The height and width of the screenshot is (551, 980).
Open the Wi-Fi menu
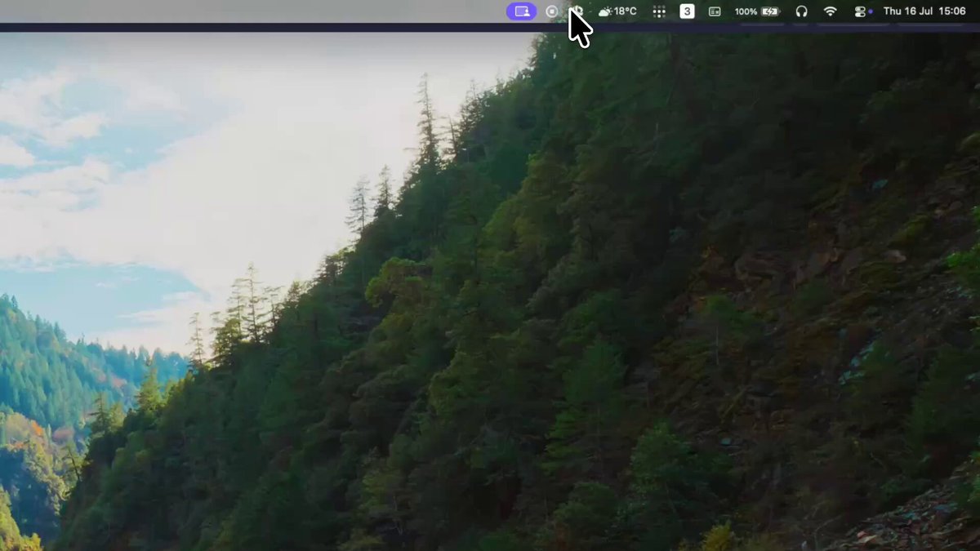click(x=831, y=11)
